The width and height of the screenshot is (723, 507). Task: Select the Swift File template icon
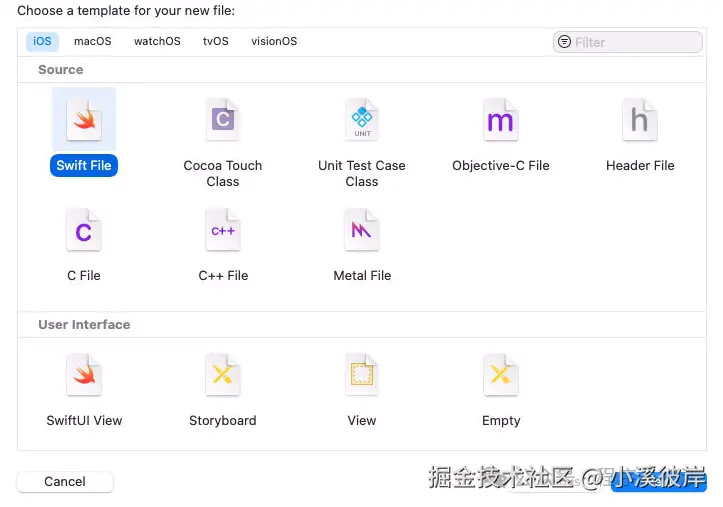pos(84,120)
